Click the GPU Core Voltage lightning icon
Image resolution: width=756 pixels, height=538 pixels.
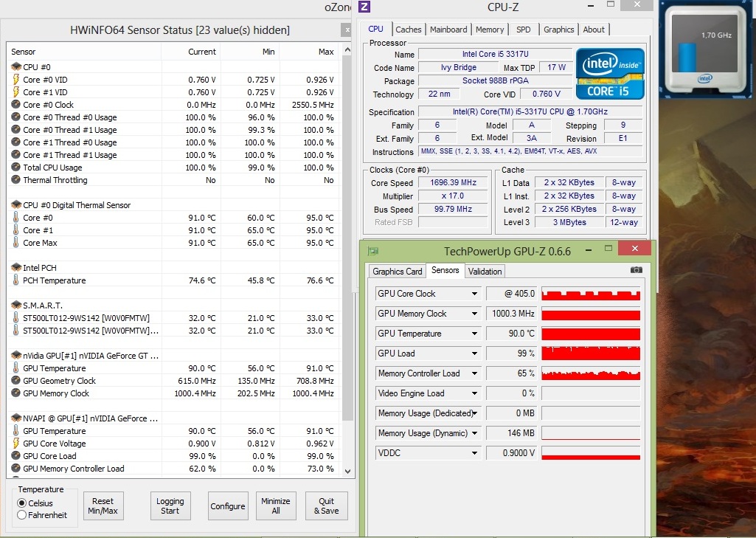click(16, 443)
